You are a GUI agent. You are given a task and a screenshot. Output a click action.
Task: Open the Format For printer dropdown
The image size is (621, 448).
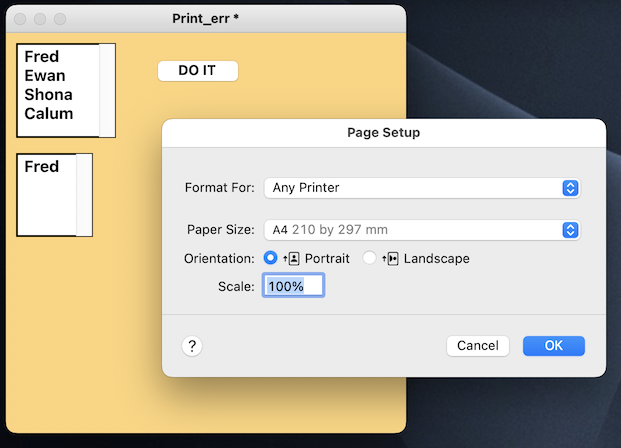[x=421, y=188]
